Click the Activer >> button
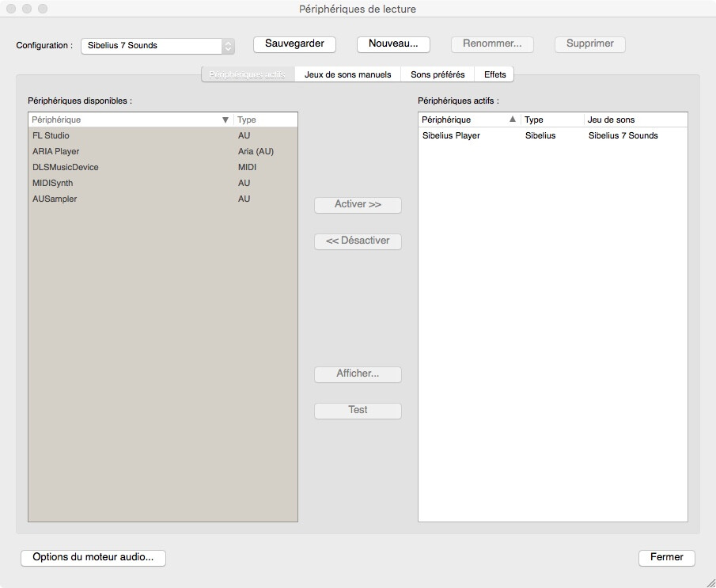716x588 pixels. point(358,205)
